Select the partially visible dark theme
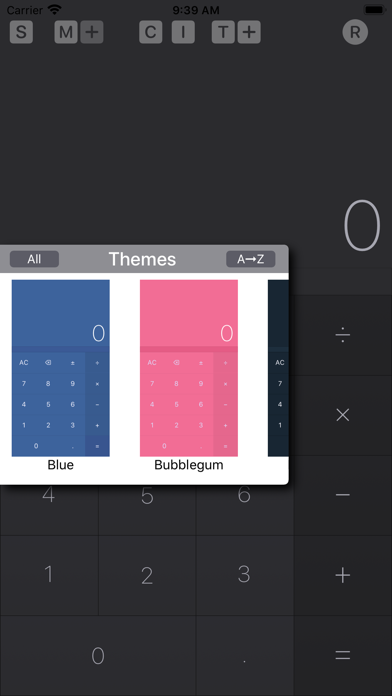 click(x=278, y=368)
